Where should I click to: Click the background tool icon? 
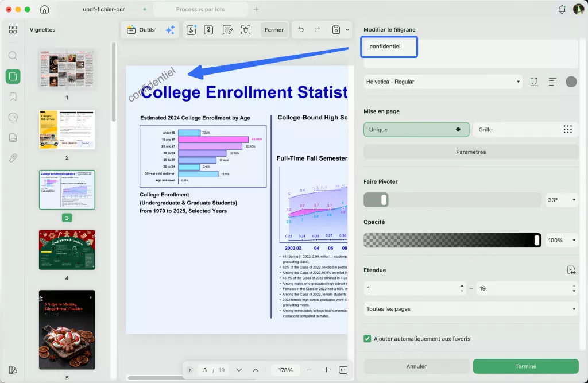tap(227, 30)
